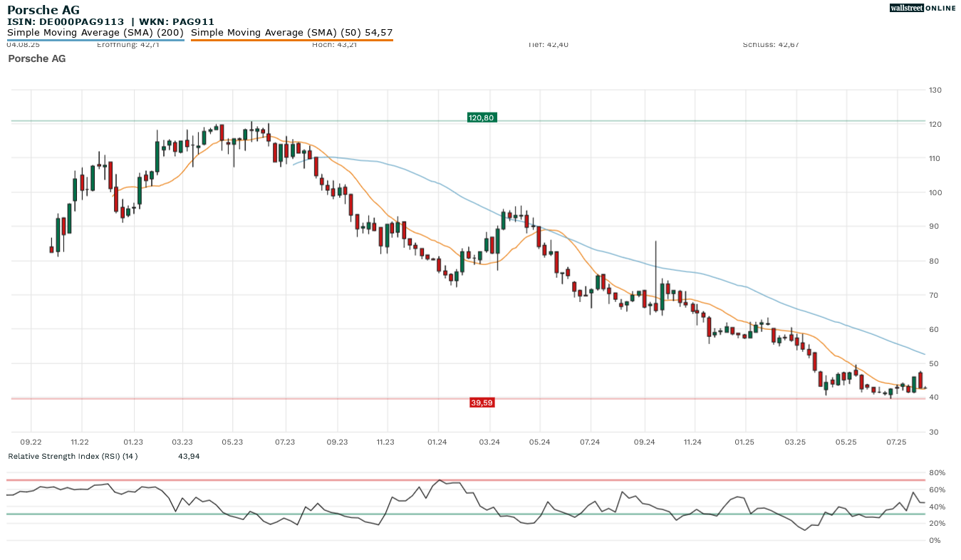This screenshot has height=560, width=961.
Task: Click the 05.25 date axis label
Action: tap(846, 442)
